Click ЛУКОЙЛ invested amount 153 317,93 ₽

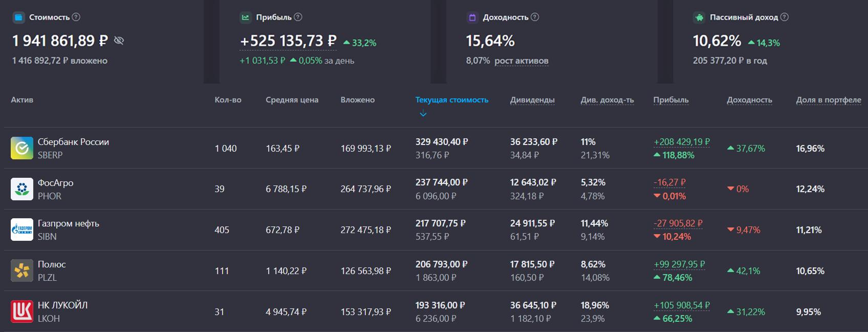[x=366, y=312]
